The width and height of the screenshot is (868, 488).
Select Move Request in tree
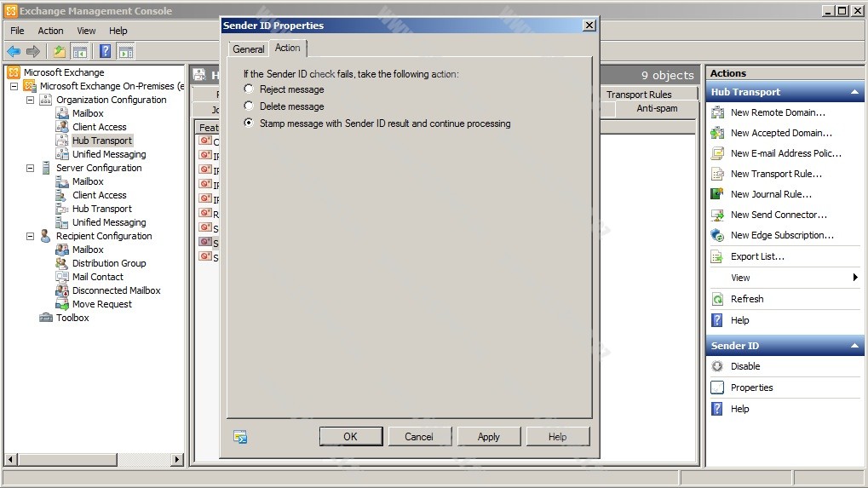pos(102,304)
